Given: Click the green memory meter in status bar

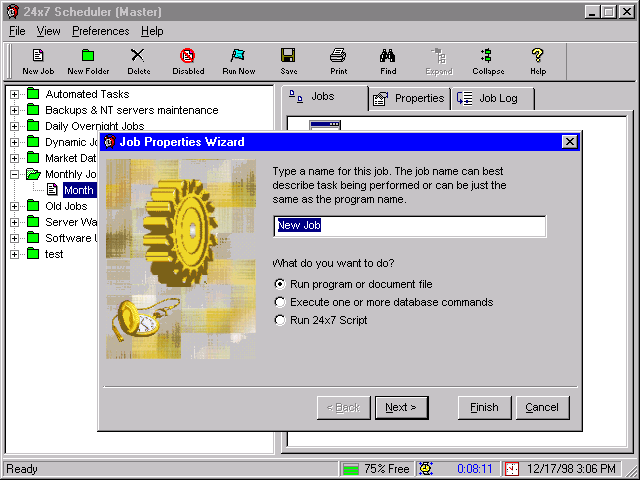Looking at the screenshot, I should 351,469.
